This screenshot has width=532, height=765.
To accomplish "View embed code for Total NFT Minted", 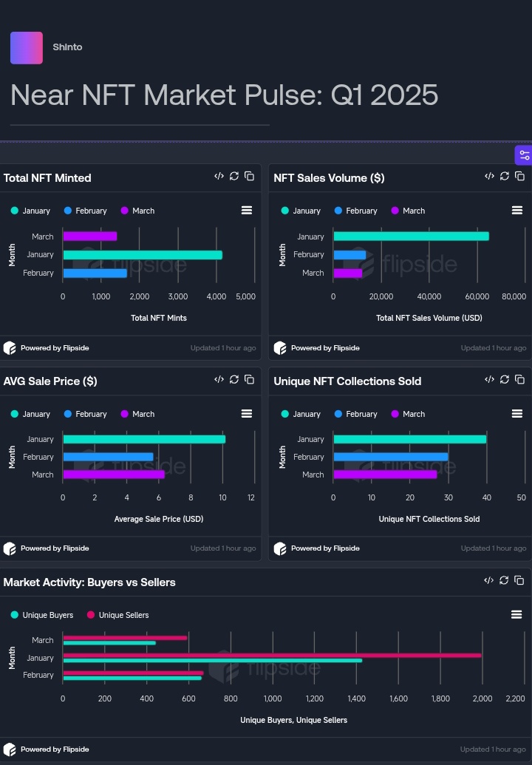I will tap(219, 176).
